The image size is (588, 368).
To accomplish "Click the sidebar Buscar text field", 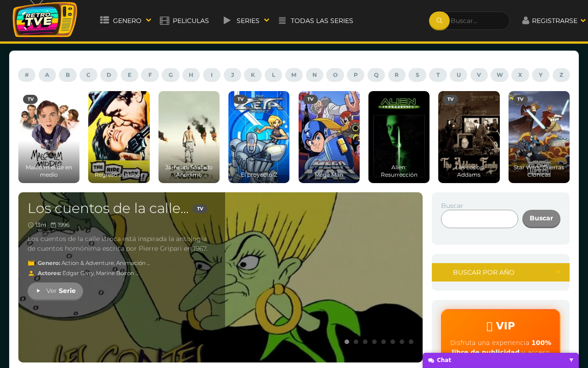I will click(480, 219).
